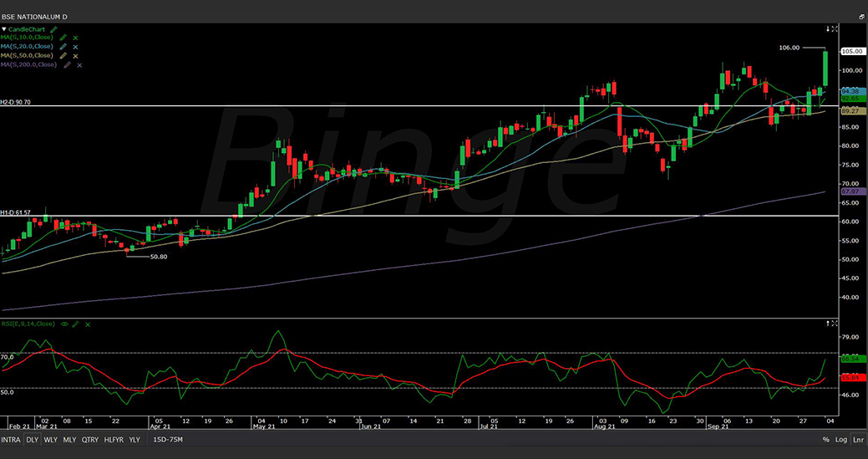Remove the MA(S,200.0,Close) indicator
Image resolution: width=868 pixels, height=459 pixels.
click(x=79, y=65)
